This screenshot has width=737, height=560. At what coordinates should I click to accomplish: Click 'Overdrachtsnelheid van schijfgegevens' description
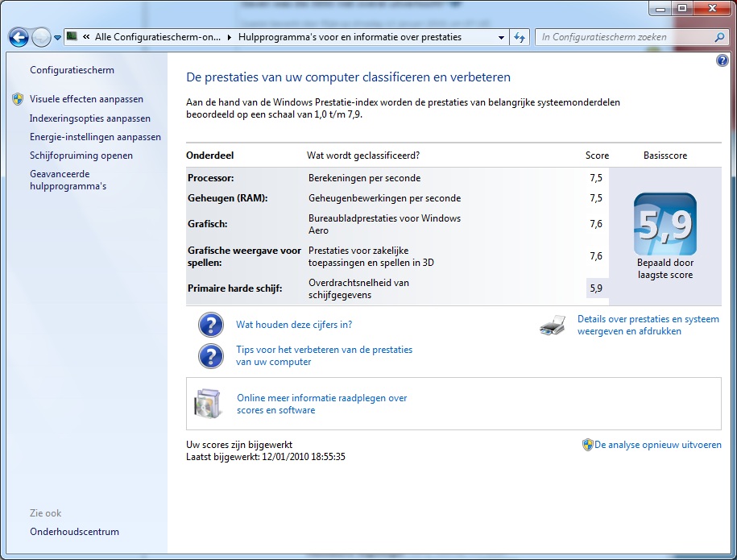[x=358, y=288]
